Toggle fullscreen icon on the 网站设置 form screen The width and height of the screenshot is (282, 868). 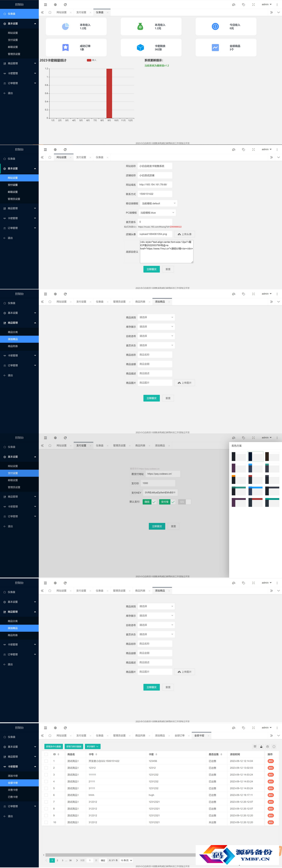pyautogui.click(x=254, y=149)
